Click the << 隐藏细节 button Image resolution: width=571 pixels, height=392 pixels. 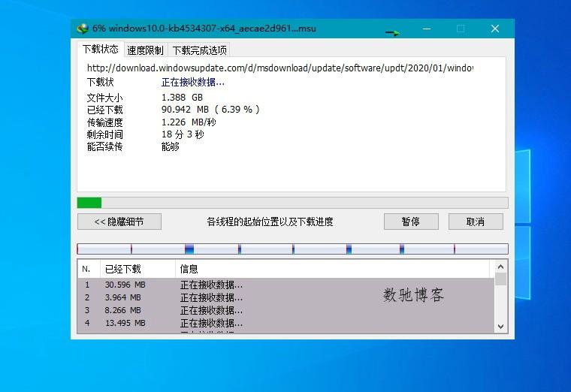pyautogui.click(x=119, y=222)
